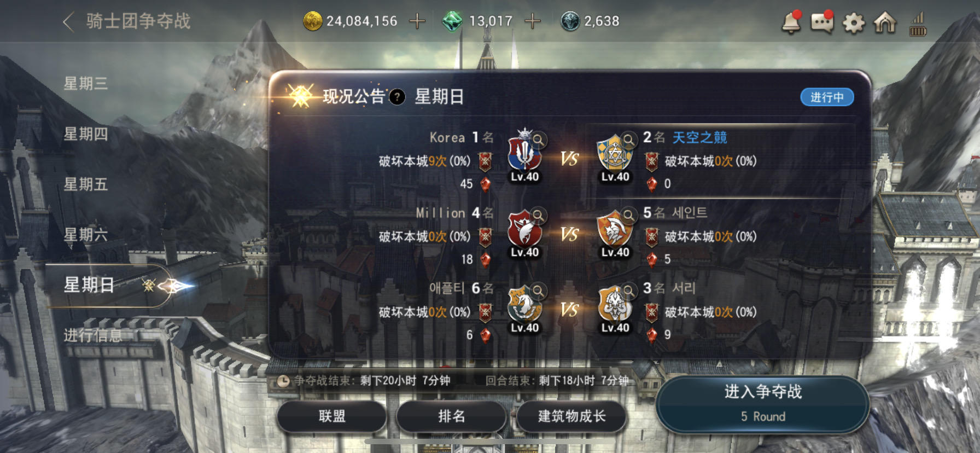This screenshot has height=453, width=980.
Task: Open 建筑物成长 button
Action: pos(571,416)
